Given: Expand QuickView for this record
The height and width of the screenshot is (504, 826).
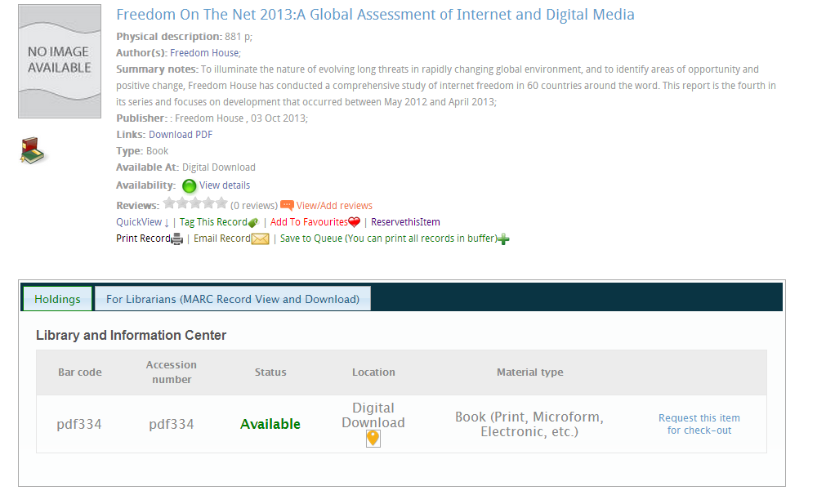Looking at the screenshot, I should pyautogui.click(x=142, y=222).
